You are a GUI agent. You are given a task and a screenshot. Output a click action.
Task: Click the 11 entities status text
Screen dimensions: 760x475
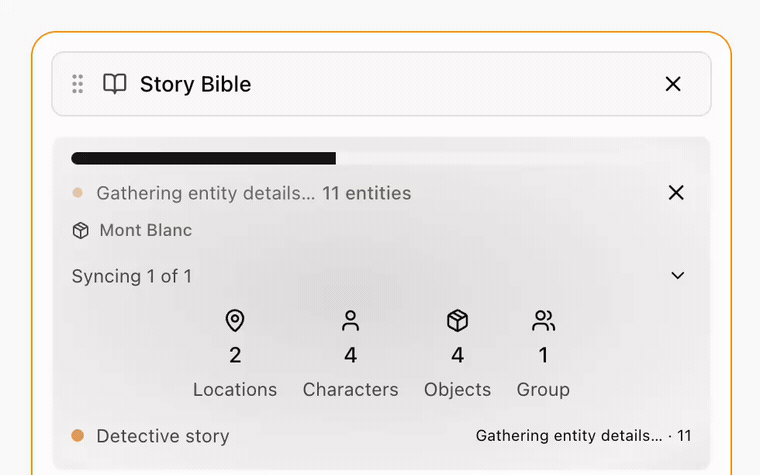click(366, 193)
